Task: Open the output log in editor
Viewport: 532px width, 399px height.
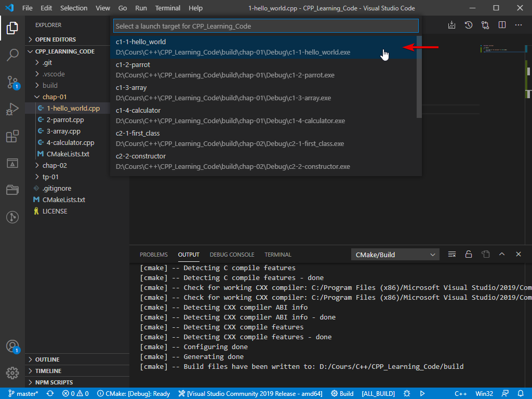Action: (x=486, y=254)
